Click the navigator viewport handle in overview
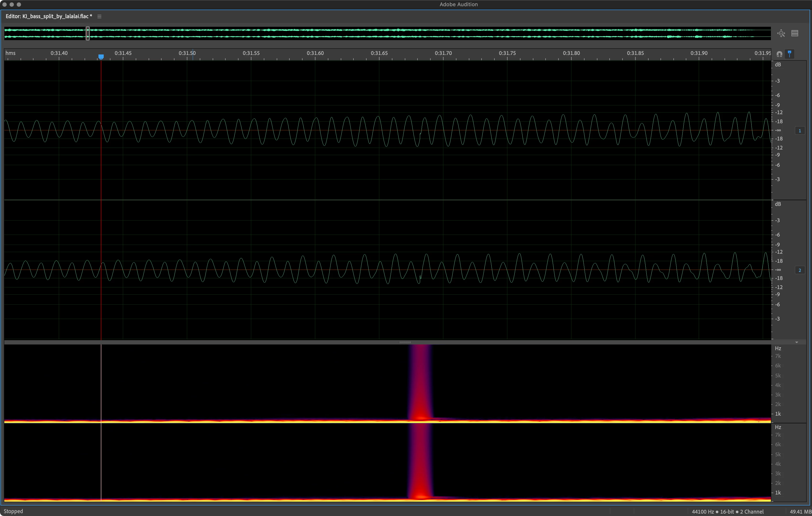This screenshot has width=812, height=516. pos(88,33)
